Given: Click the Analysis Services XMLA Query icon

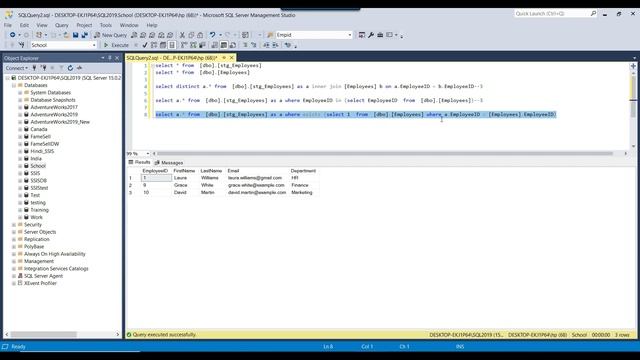Looking at the screenshot, I should 161,35.
